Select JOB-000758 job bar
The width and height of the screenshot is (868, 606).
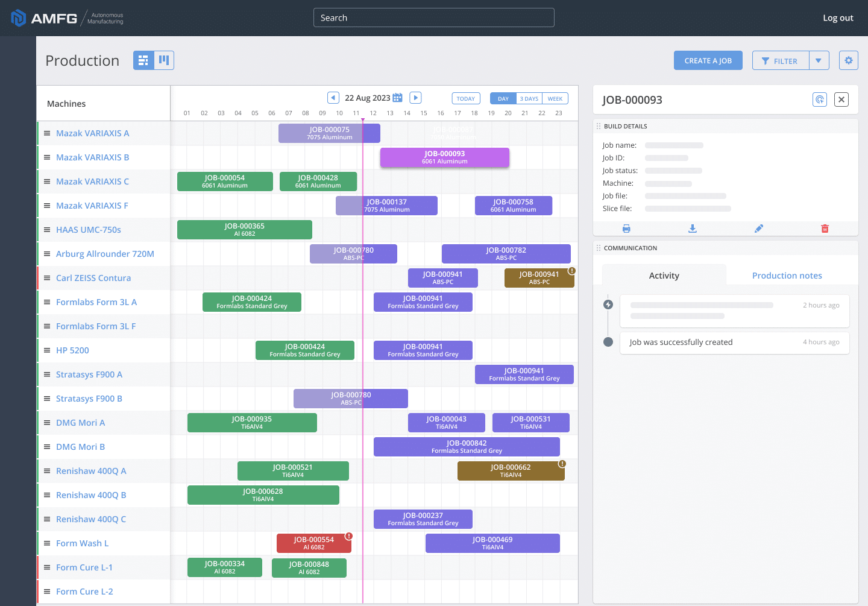514,206
